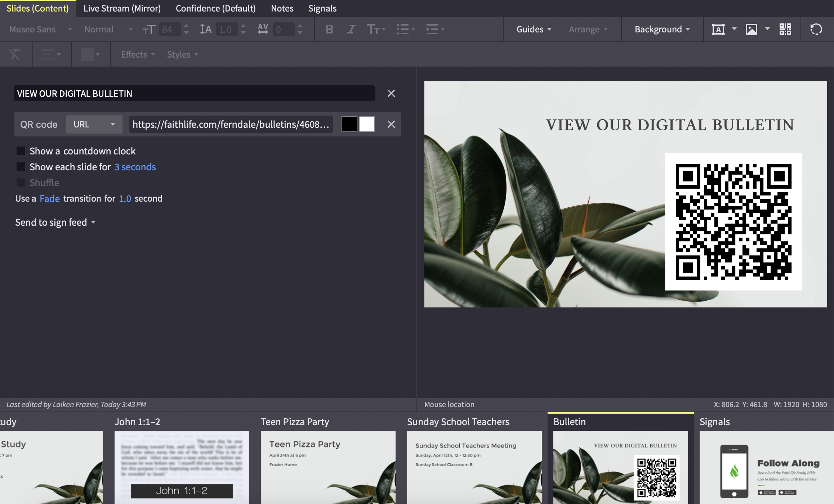834x504 pixels.
Task: Select the Signals Follow Along thumbnail
Action: (x=767, y=467)
